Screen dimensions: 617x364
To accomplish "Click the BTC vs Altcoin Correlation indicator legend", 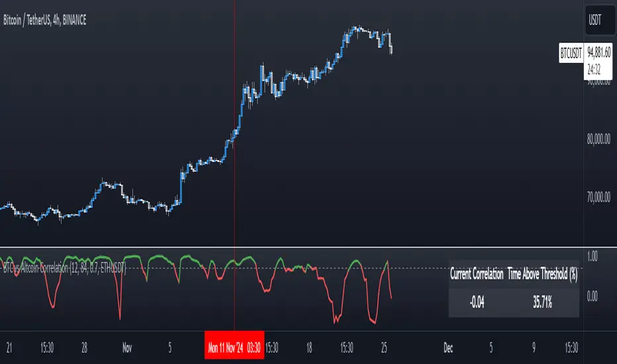I will coord(64,269).
